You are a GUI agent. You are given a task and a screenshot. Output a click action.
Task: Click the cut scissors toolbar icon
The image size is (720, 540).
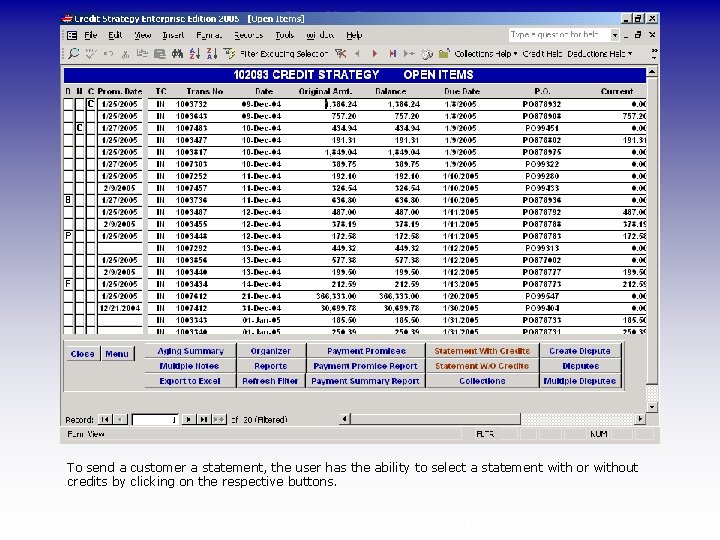(125, 54)
